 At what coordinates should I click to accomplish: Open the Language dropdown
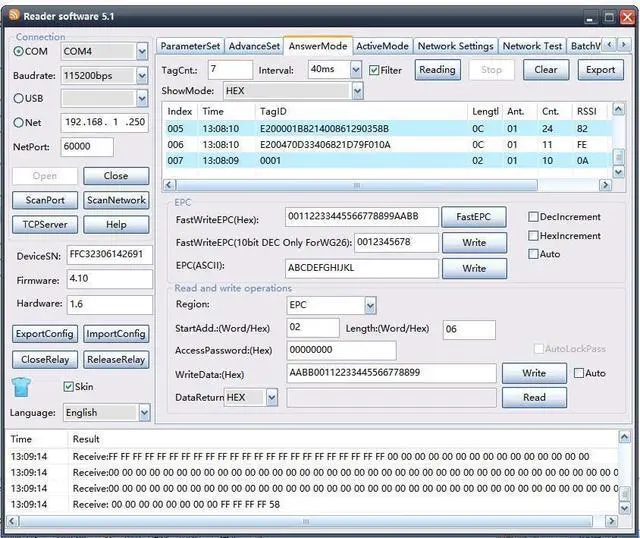pyautogui.click(x=143, y=412)
